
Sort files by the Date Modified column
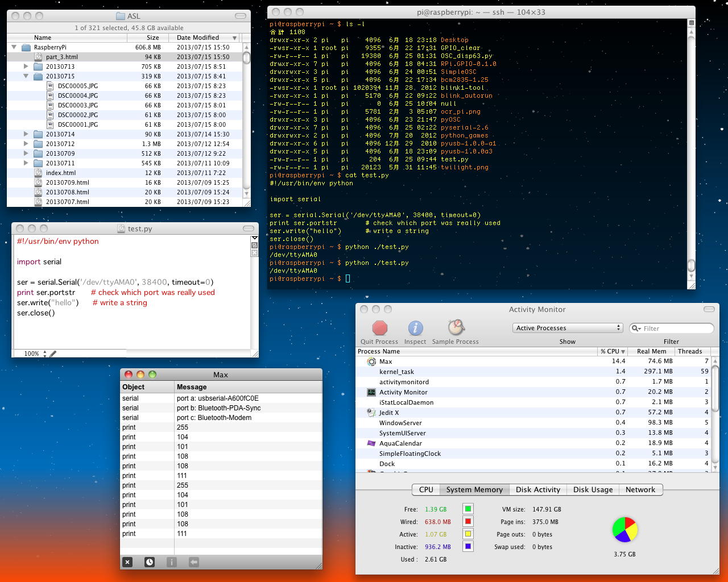[198, 38]
